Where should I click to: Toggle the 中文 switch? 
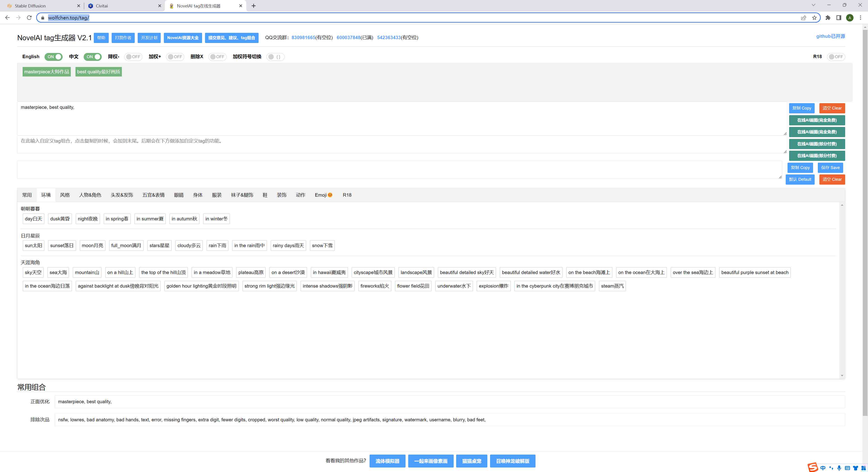(92, 57)
